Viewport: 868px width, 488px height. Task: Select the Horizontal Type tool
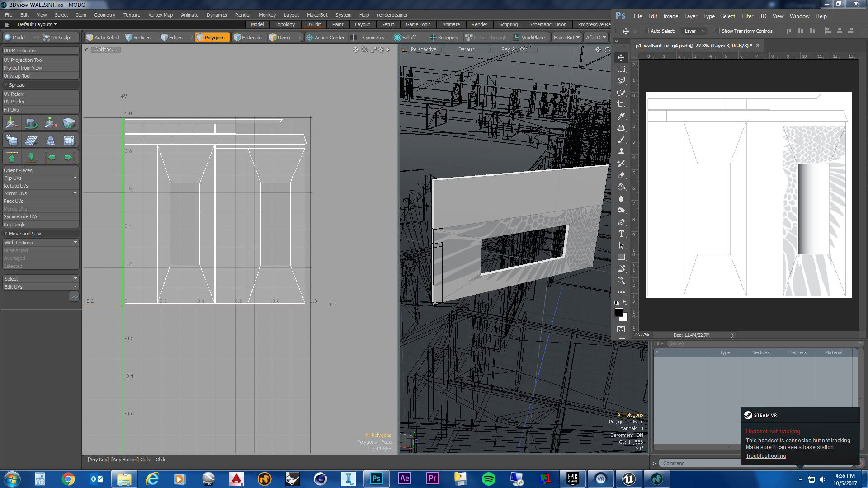click(621, 234)
